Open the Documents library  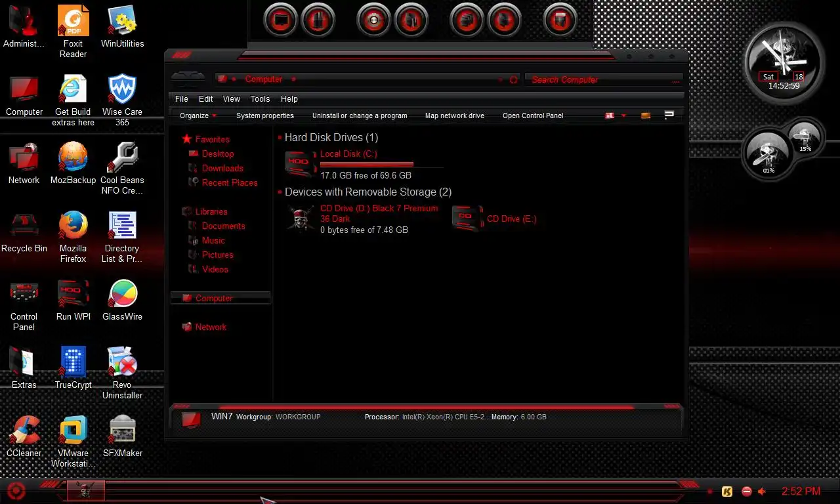(217, 226)
